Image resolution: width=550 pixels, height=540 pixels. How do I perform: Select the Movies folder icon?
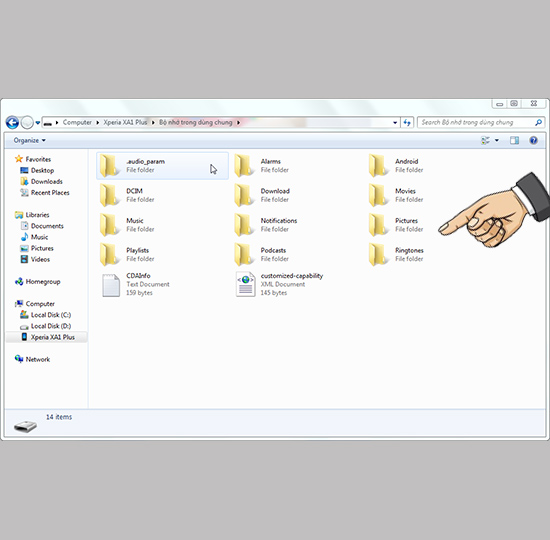pyautogui.click(x=378, y=195)
